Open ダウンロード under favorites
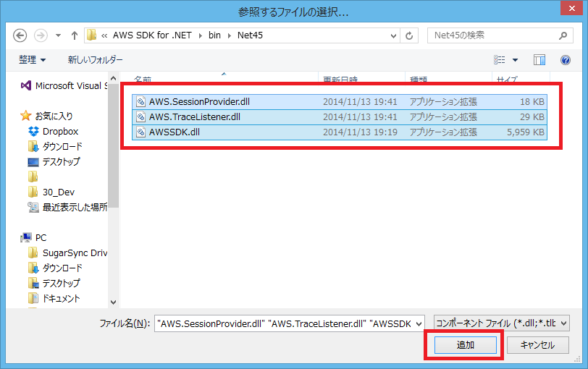Viewport: 588px width, 369px height. (x=55, y=146)
